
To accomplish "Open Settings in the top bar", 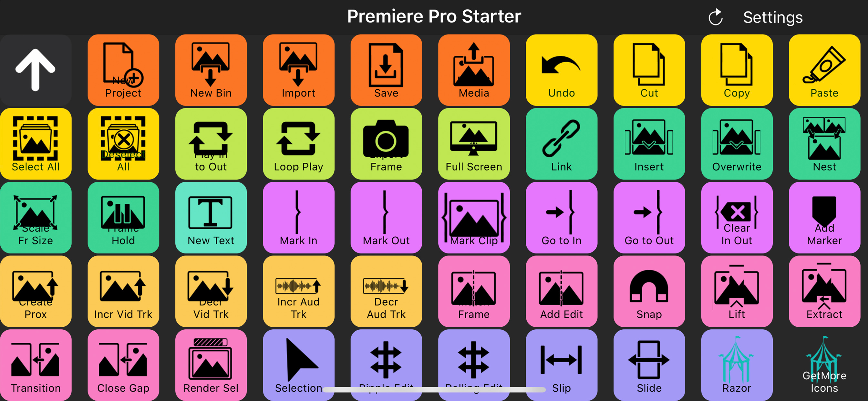I will (773, 17).
